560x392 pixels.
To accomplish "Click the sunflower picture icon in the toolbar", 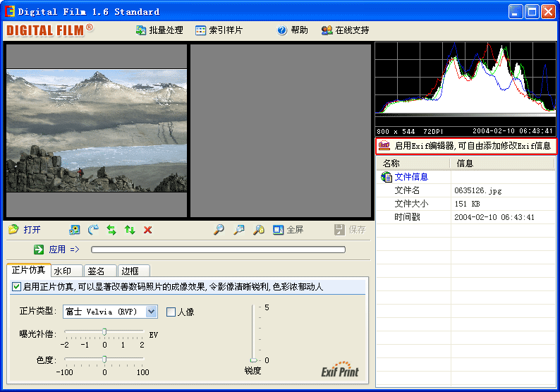I will 74,230.
